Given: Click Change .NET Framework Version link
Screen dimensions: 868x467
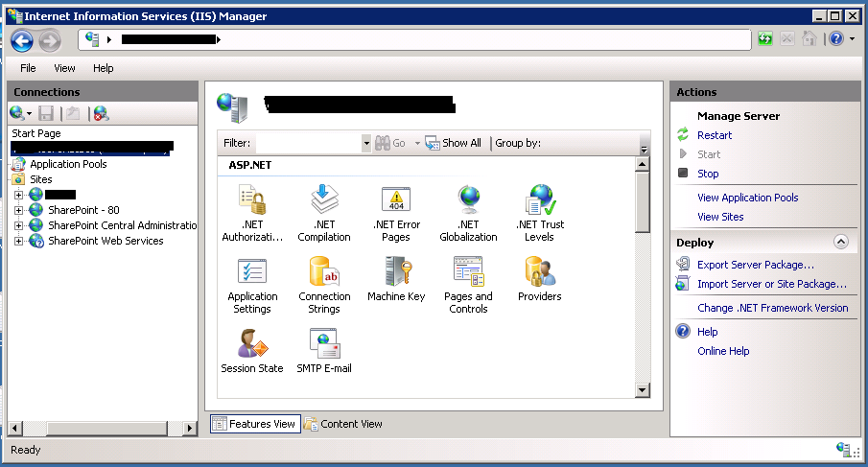Looking at the screenshot, I should click(772, 308).
